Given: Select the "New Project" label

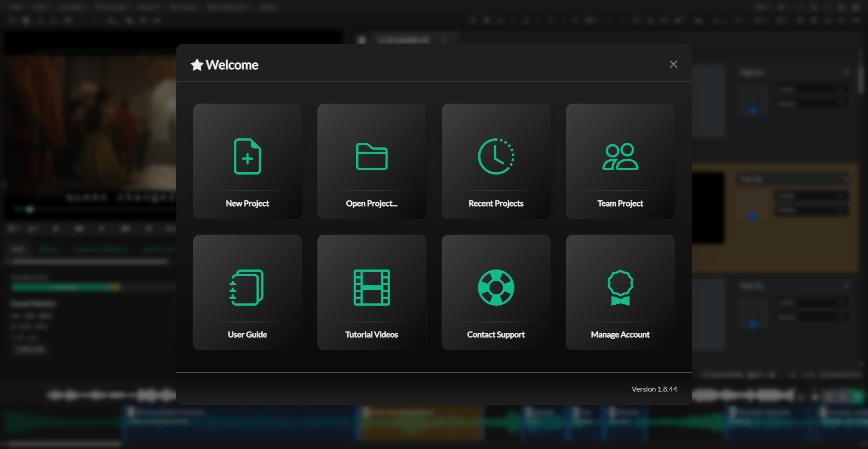Looking at the screenshot, I should point(247,203).
